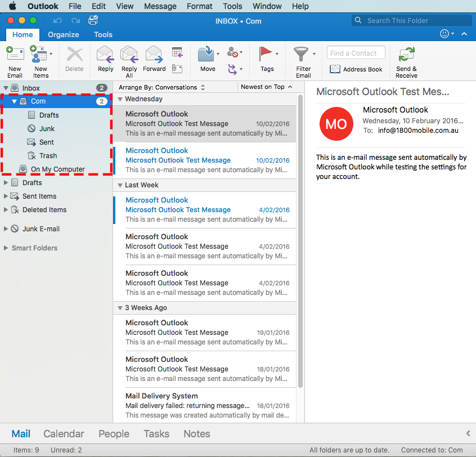The image size is (476, 457).
Task: Switch to Calendar view
Action: (x=64, y=433)
